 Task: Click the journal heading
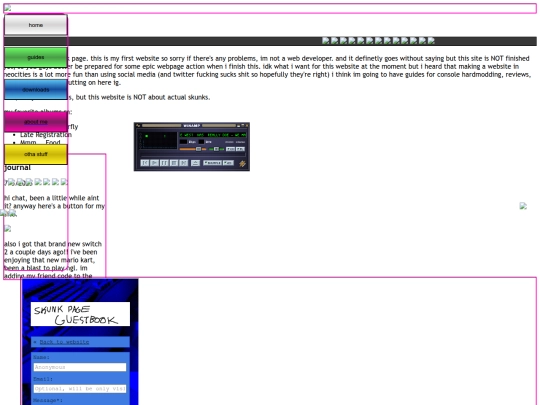17,167
